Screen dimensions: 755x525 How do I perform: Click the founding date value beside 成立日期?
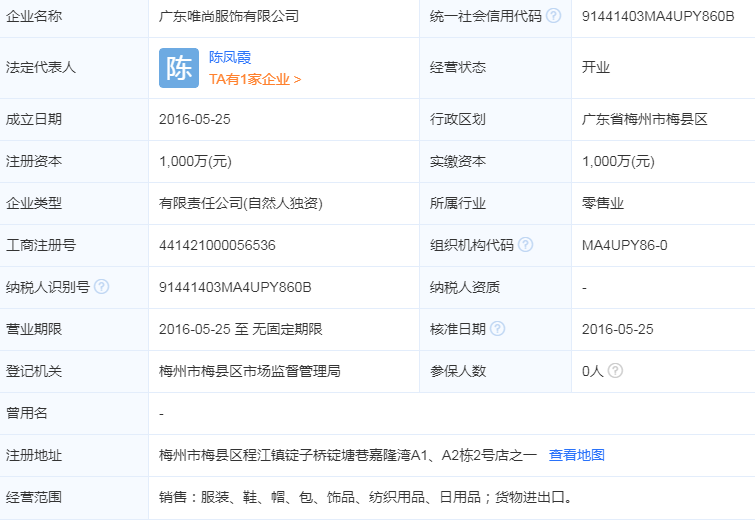195,119
